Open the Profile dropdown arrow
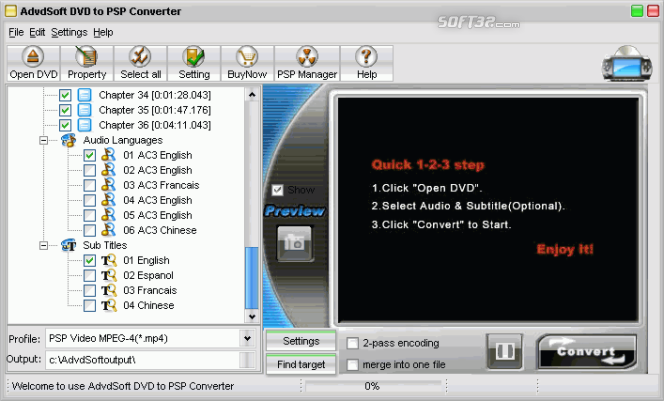The height and width of the screenshot is (401, 664). pos(247,339)
